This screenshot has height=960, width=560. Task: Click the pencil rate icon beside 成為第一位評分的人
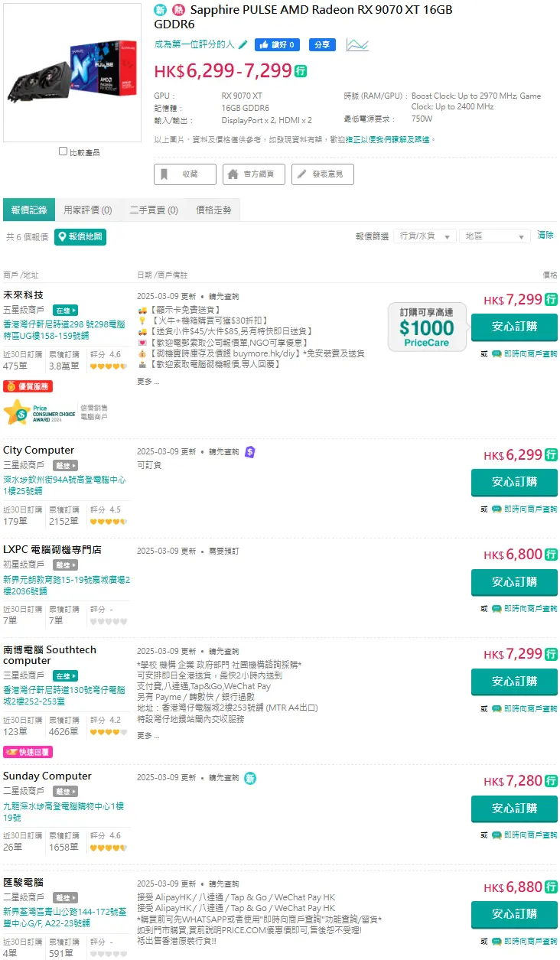(243, 44)
